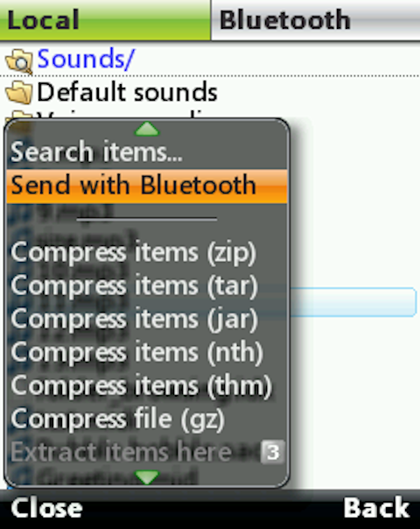420x529 pixels.
Task: Open the Default sounds folder icon
Action: tap(19, 92)
